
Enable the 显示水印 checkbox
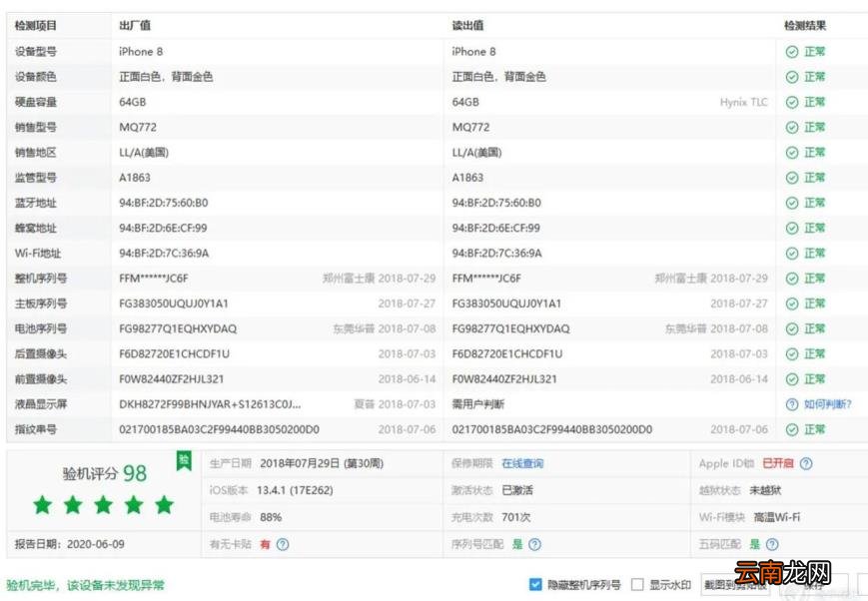point(637,584)
